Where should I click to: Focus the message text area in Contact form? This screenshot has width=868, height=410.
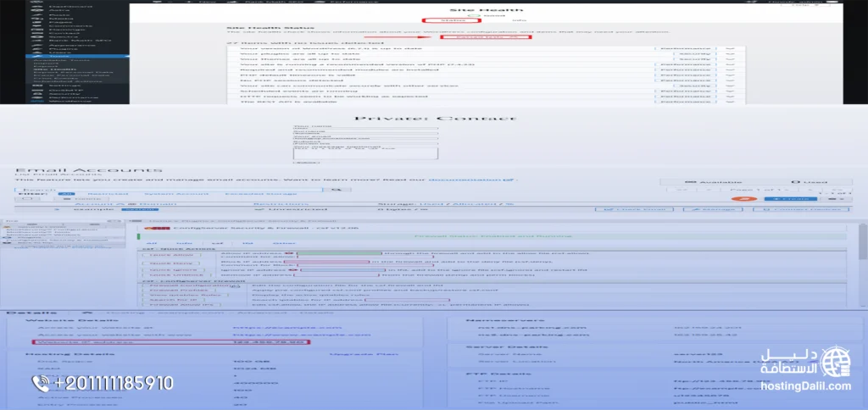[x=365, y=152]
